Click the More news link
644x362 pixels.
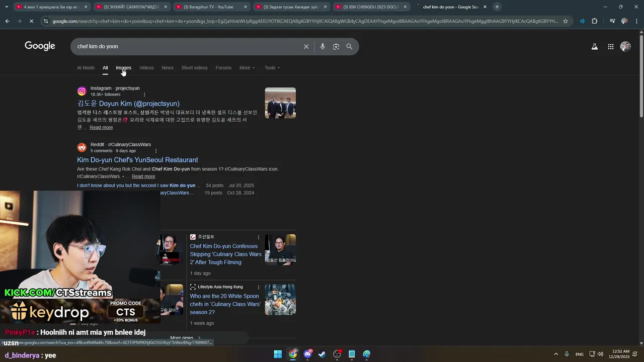click(x=185, y=338)
